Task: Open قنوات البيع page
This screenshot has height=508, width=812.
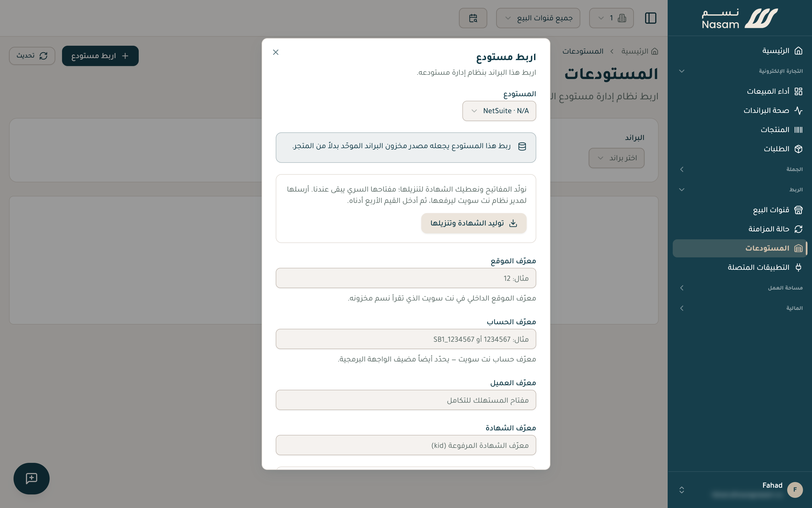Action: pyautogui.click(x=740, y=210)
